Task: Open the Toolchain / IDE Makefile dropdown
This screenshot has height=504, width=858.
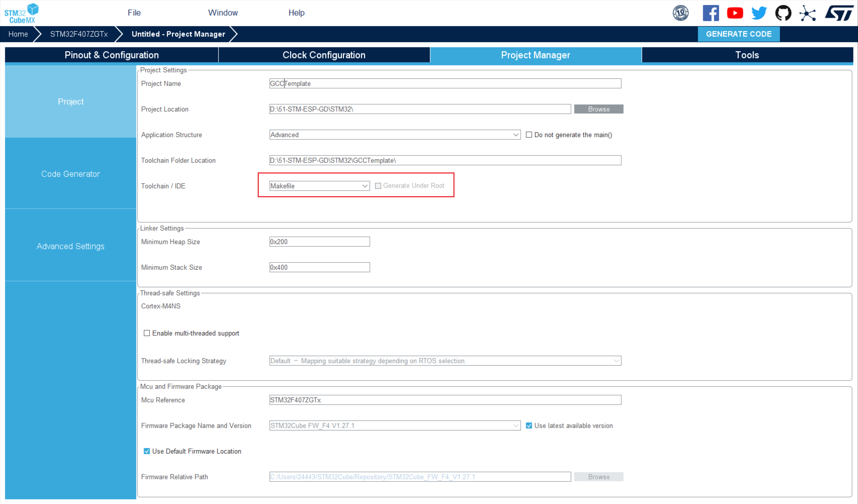Action: tap(319, 186)
